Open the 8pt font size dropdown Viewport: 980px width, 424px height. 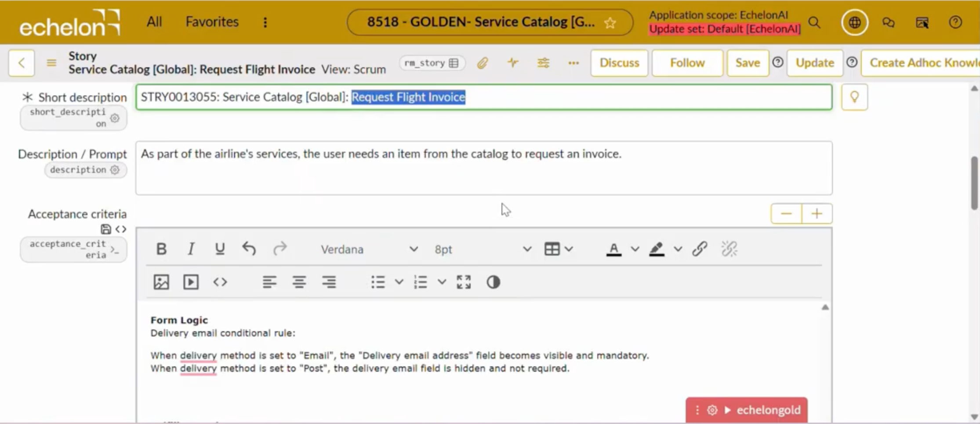(x=483, y=249)
